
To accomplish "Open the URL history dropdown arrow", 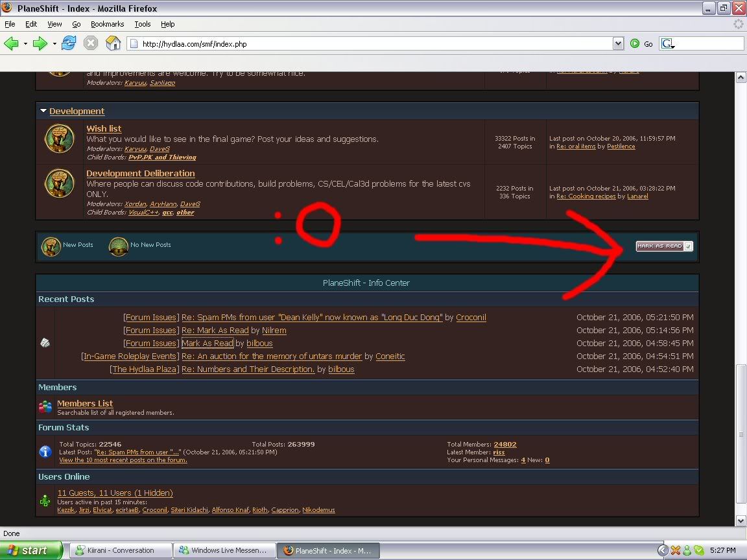I will coord(618,43).
